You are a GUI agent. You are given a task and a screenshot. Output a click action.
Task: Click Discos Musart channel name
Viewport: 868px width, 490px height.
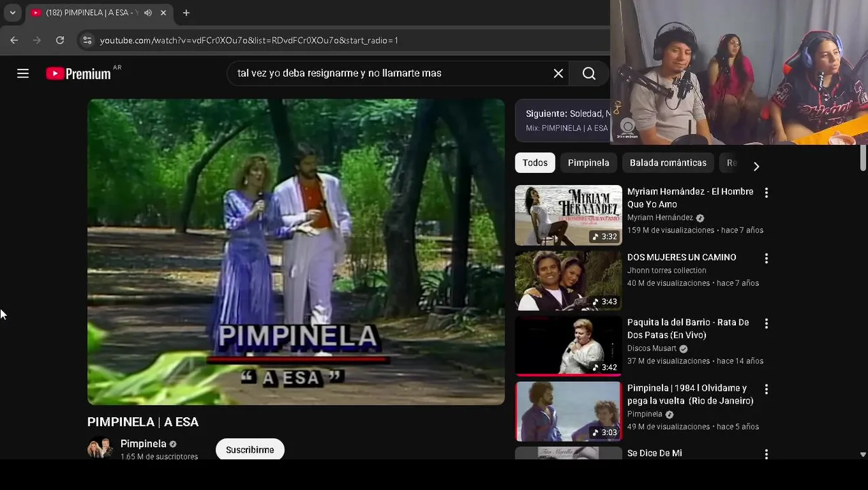tap(652, 348)
